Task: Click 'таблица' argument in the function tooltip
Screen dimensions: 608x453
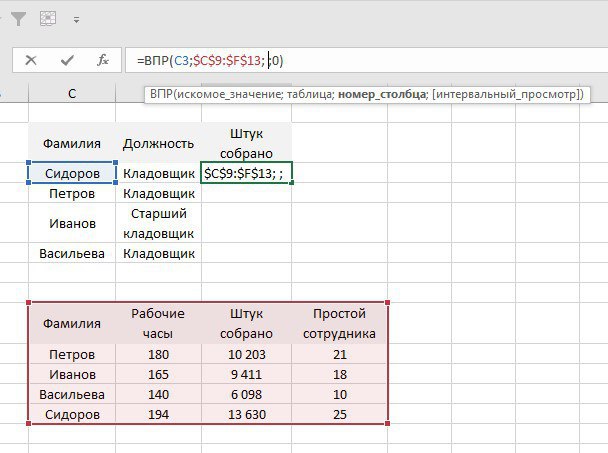Action: (309, 94)
